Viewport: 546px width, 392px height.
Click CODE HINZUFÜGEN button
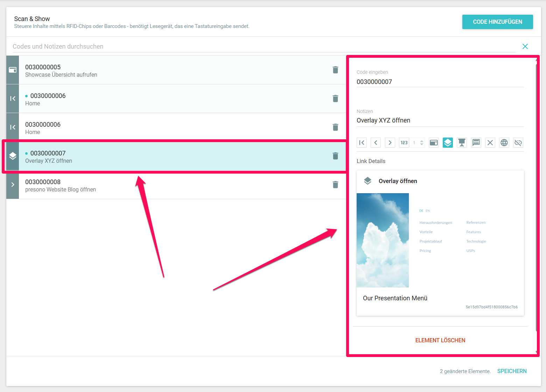(497, 22)
